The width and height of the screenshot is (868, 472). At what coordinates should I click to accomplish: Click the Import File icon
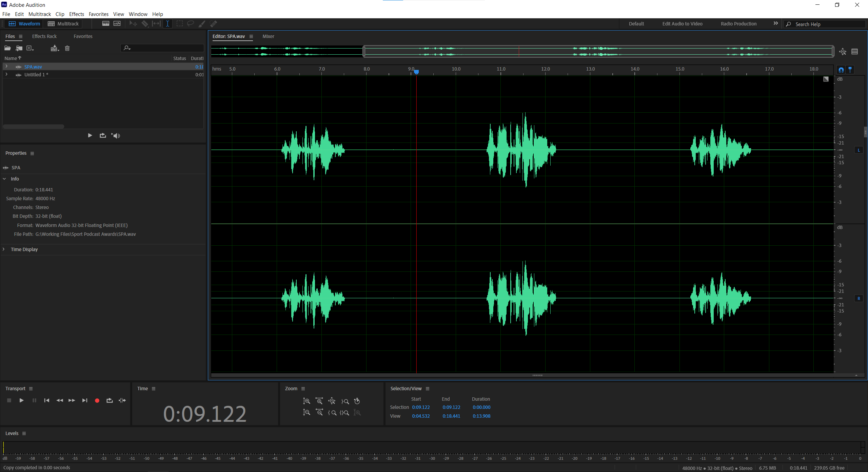[x=19, y=48]
